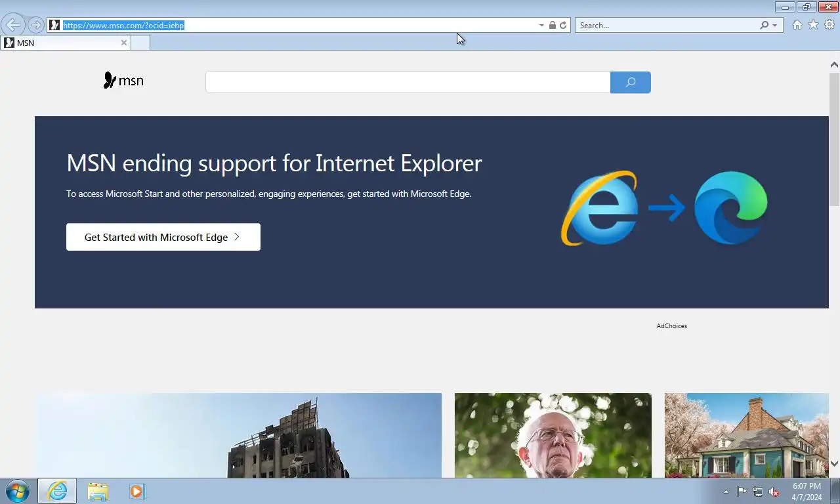Close the MSN tab
The width and height of the screenshot is (840, 504).
coord(123,43)
